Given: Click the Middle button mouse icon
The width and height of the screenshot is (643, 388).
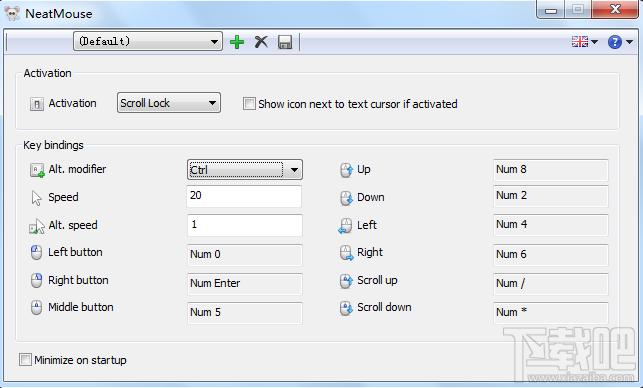Looking at the screenshot, I should coord(36,308).
